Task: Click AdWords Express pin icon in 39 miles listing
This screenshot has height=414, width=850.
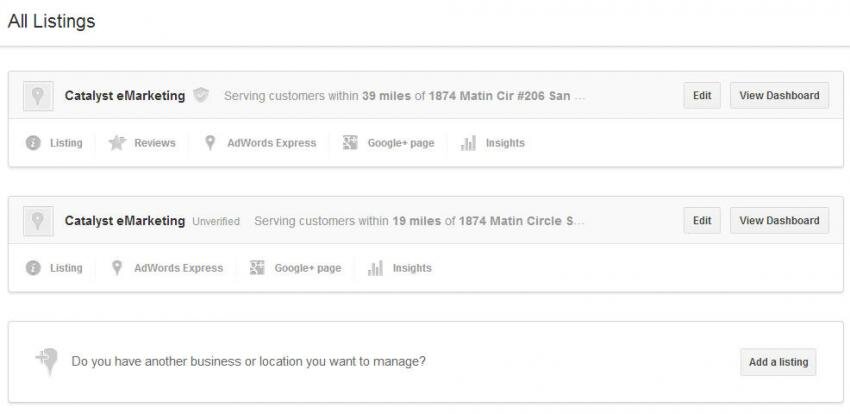Action: tap(210, 143)
